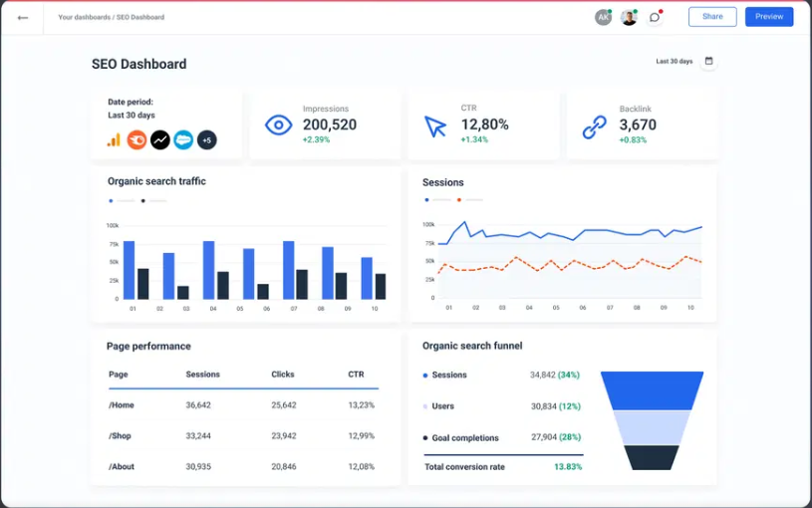The image size is (812, 508).
Task: Click the 200,520 impressions value
Action: click(x=330, y=125)
